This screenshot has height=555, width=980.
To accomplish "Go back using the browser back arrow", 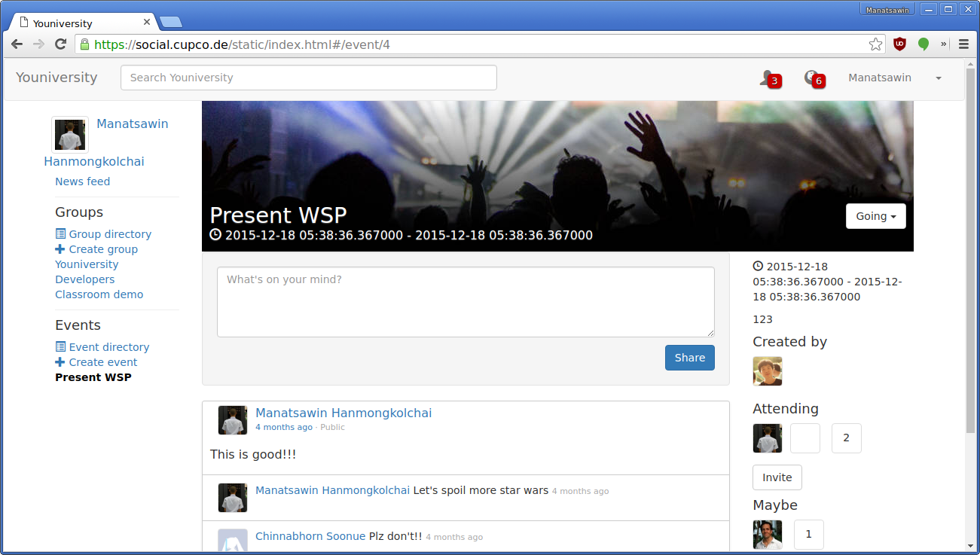I will (17, 44).
